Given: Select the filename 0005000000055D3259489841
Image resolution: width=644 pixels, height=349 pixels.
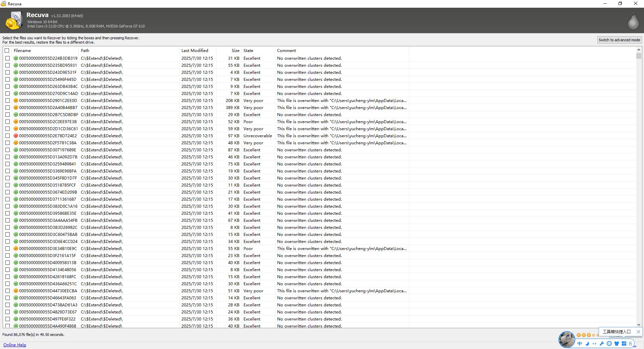Looking at the screenshot, I should (47, 164).
